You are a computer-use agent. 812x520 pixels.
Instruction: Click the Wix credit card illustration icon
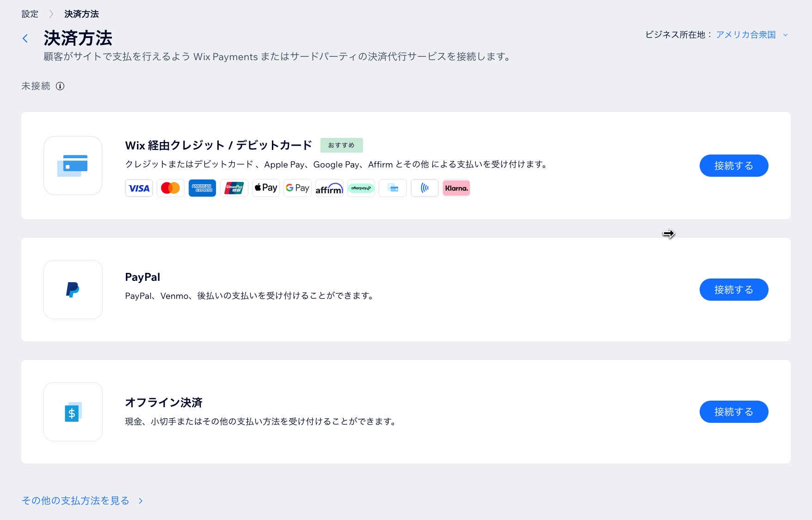pos(73,166)
